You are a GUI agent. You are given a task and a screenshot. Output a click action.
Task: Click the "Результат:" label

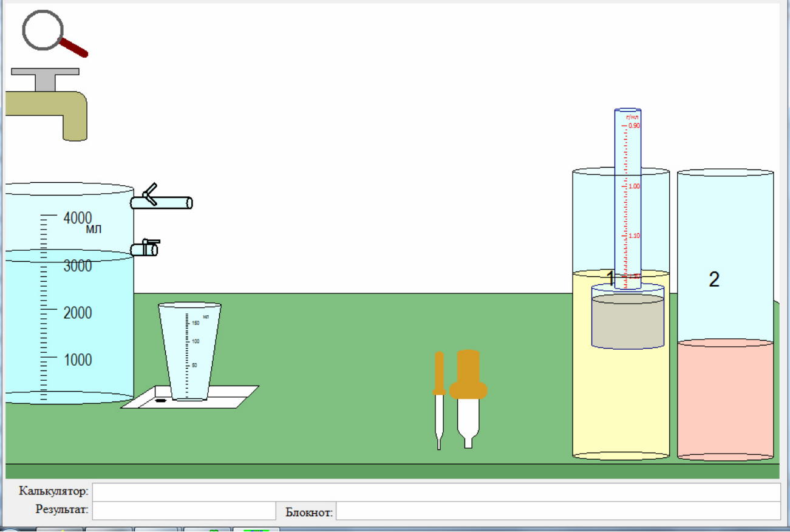click(x=62, y=509)
